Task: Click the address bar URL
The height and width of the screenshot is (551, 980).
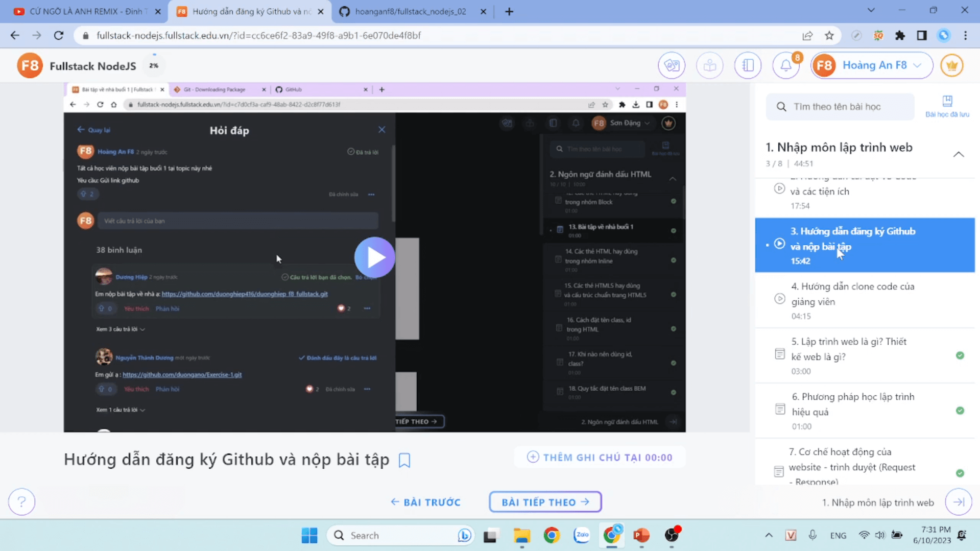Action: [258, 35]
